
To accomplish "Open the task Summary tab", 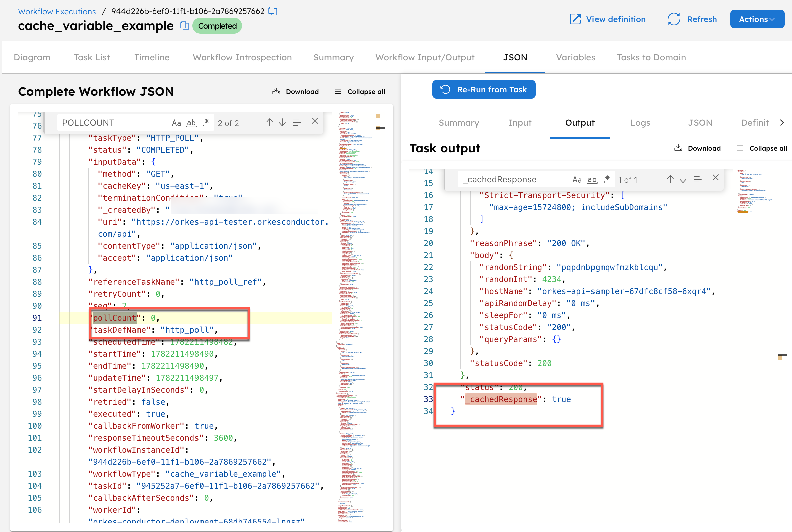I will (x=459, y=123).
